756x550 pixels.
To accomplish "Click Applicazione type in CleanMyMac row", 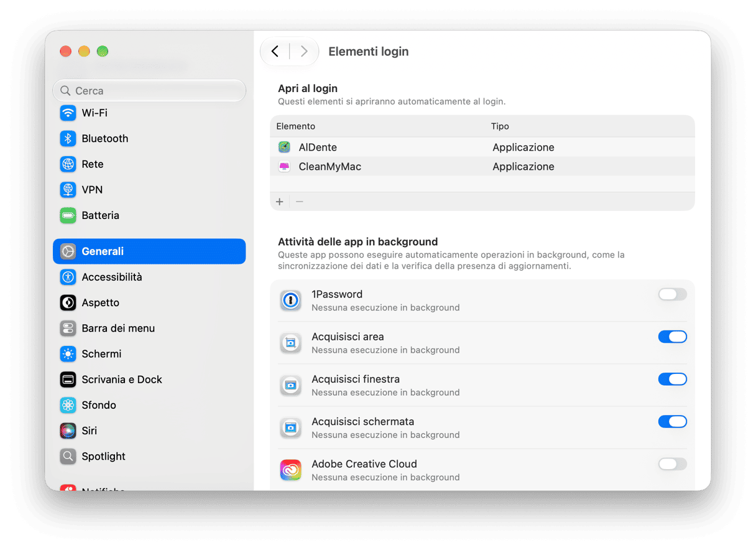I will [523, 166].
